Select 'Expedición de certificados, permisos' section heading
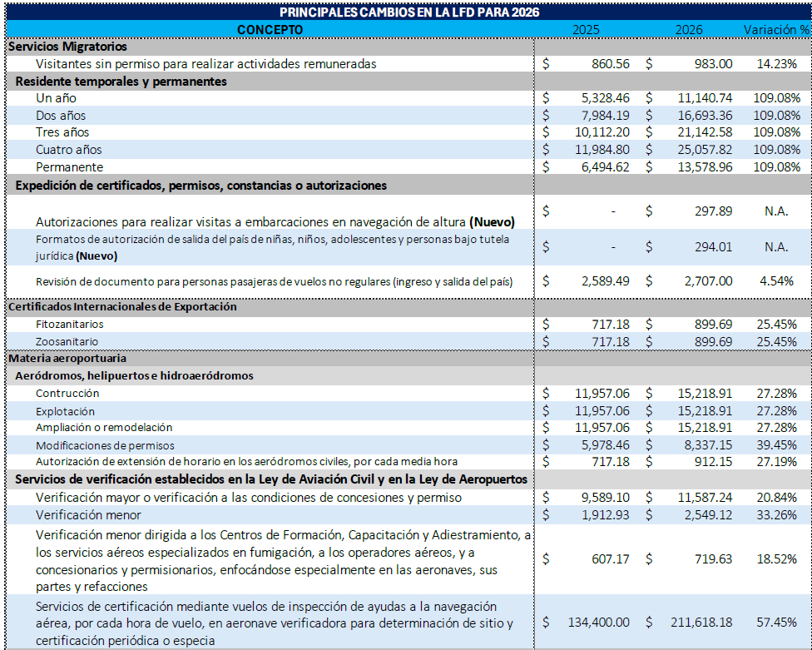This screenshot has height=650, width=812. (x=201, y=186)
